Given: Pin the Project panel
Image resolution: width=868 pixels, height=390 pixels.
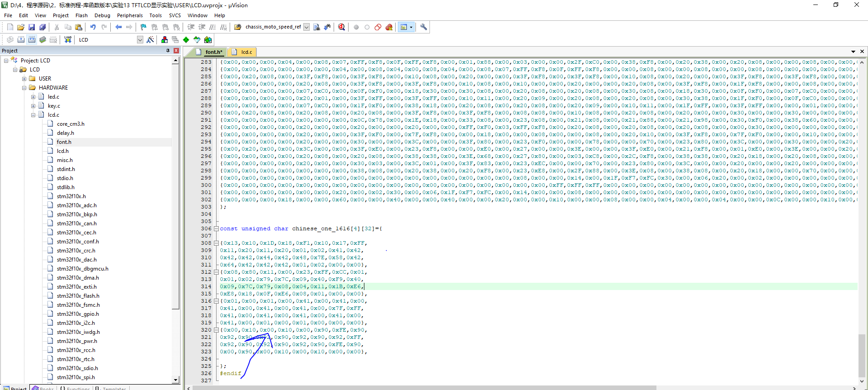Looking at the screenshot, I should click(168, 51).
